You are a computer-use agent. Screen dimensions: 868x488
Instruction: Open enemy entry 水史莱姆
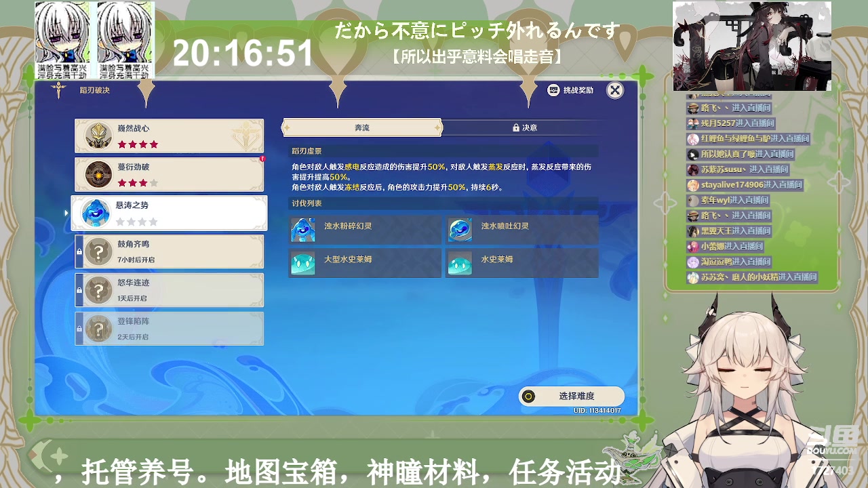point(522,263)
